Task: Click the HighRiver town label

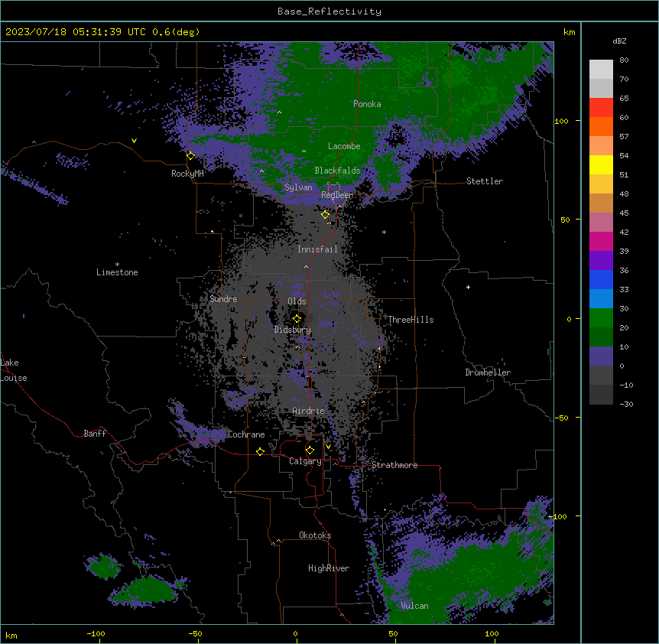Action: coord(329,568)
